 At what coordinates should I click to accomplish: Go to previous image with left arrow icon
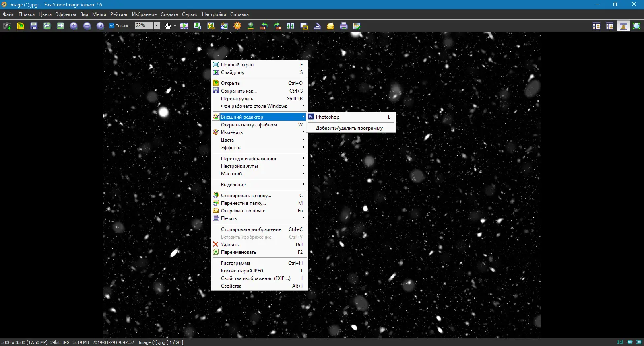pyautogui.click(x=47, y=26)
